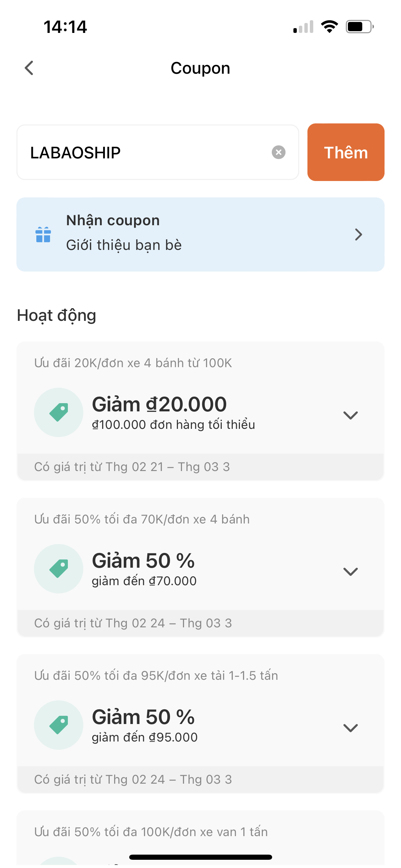Viewport: 401px width, 868px height.
Task: Tap the back arrow icon
Action: tap(29, 68)
